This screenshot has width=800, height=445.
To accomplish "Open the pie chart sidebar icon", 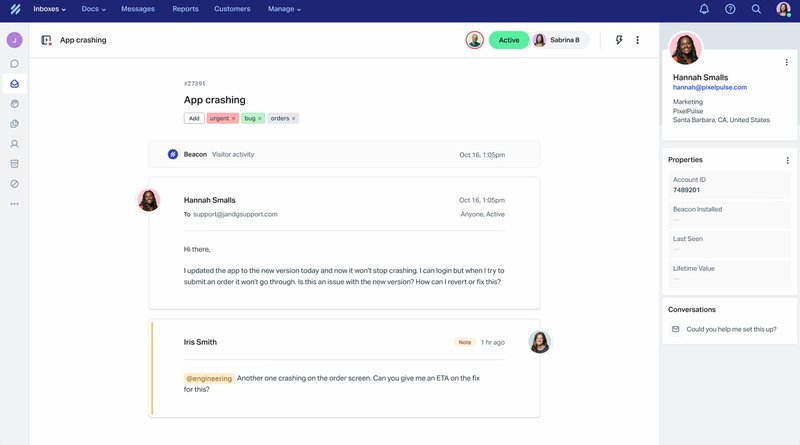I will [x=14, y=123].
